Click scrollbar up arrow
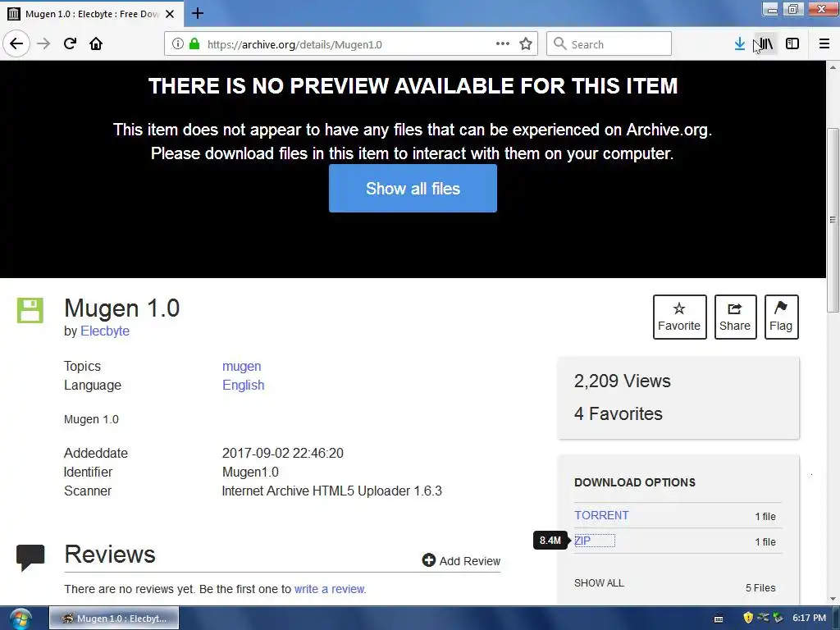Viewport: 840px width, 630px height. [833, 67]
